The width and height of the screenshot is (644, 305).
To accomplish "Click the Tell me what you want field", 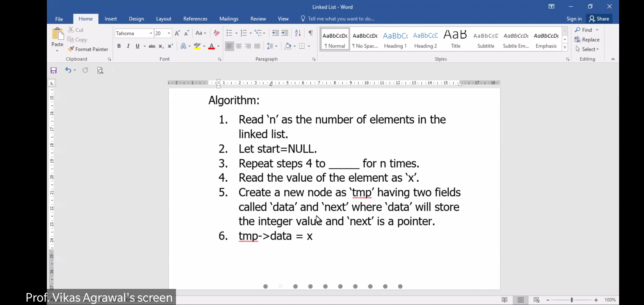I will click(x=341, y=19).
